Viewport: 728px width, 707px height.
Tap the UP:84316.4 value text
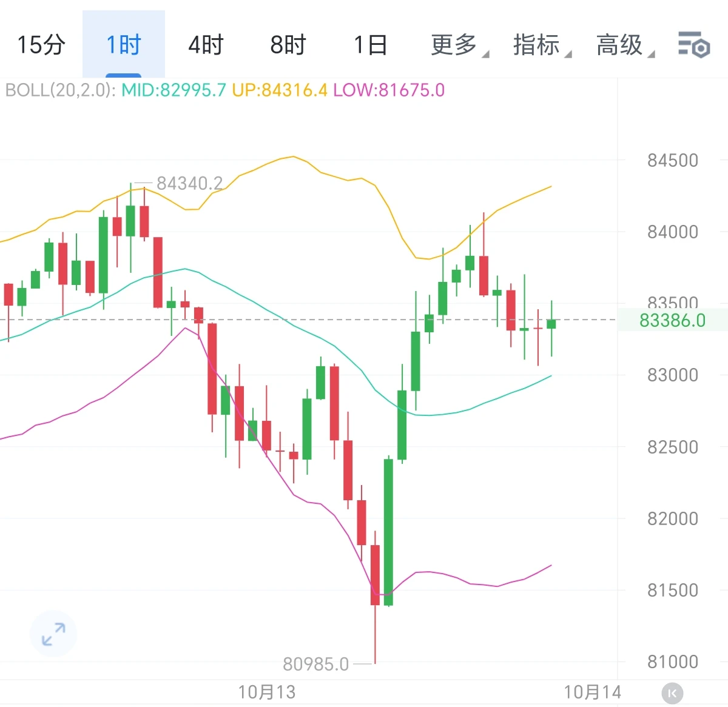(280, 90)
